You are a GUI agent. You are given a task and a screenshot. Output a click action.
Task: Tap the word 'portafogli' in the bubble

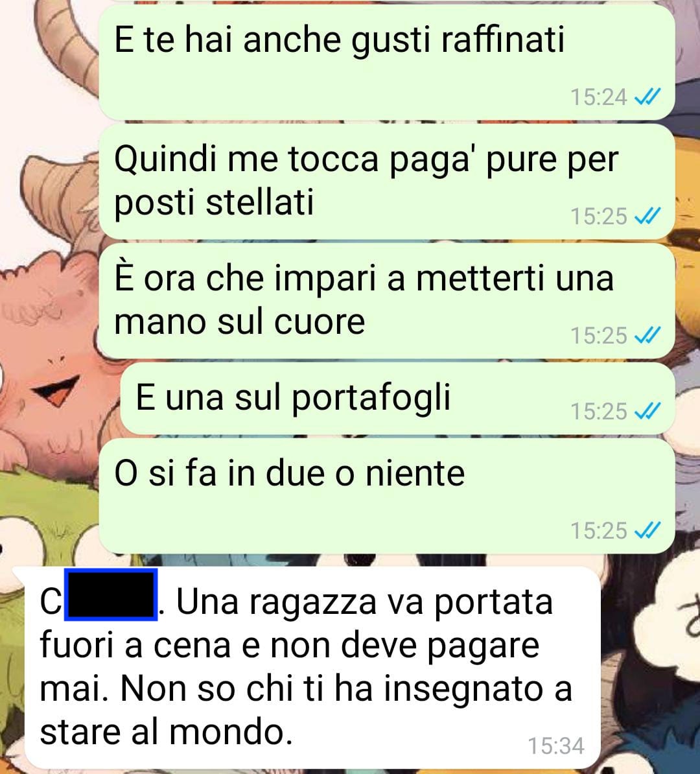pos(371,398)
